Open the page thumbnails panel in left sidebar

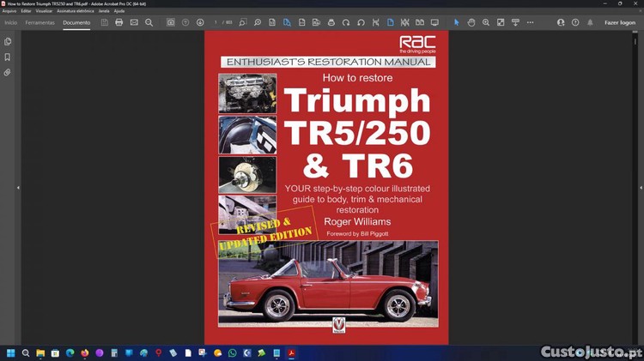8,41
